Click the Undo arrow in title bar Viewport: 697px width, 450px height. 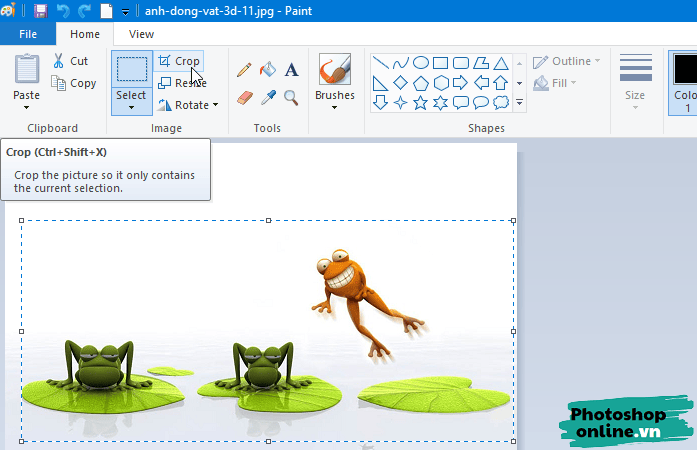[62, 11]
